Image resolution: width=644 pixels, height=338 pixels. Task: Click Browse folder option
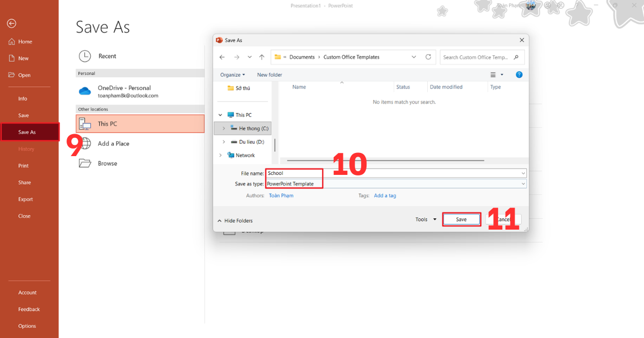(140, 164)
